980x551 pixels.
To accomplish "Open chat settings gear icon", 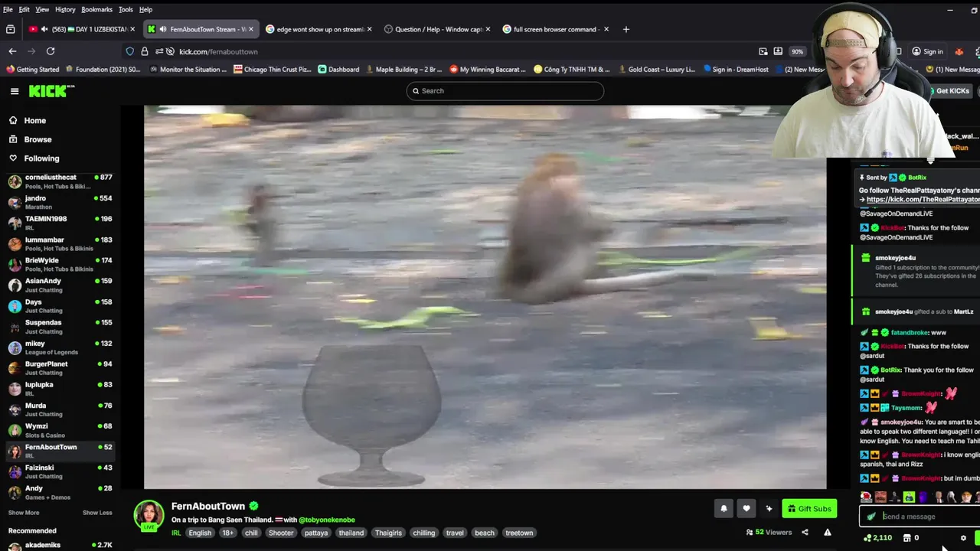I will (963, 538).
